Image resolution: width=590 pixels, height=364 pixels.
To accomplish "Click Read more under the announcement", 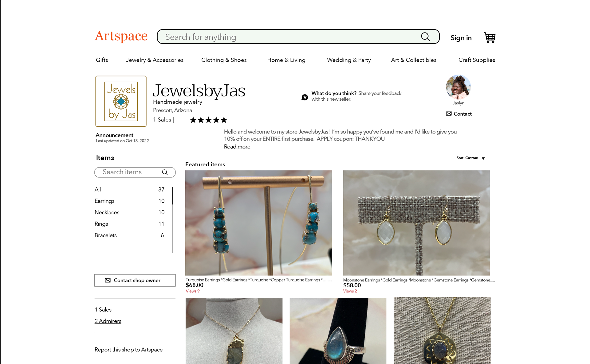I will (237, 147).
